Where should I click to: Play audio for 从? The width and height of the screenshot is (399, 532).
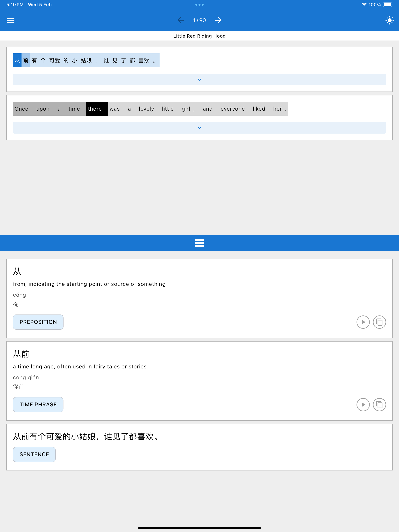363,322
